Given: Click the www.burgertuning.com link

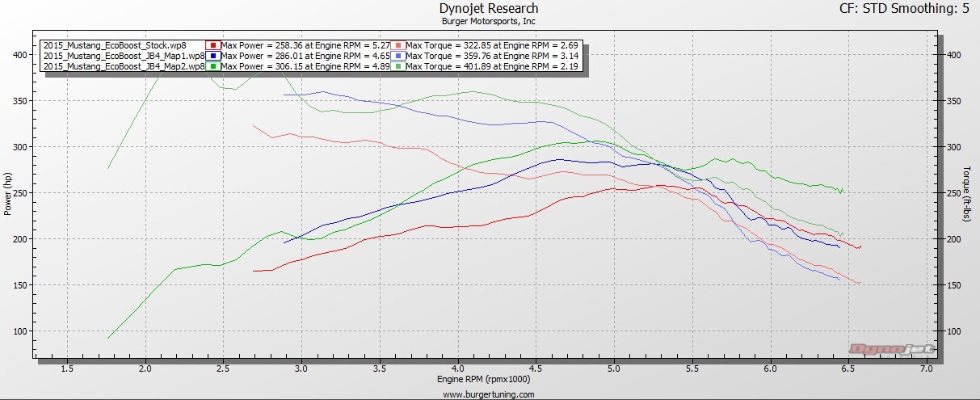Looking at the screenshot, I should click(x=489, y=394).
